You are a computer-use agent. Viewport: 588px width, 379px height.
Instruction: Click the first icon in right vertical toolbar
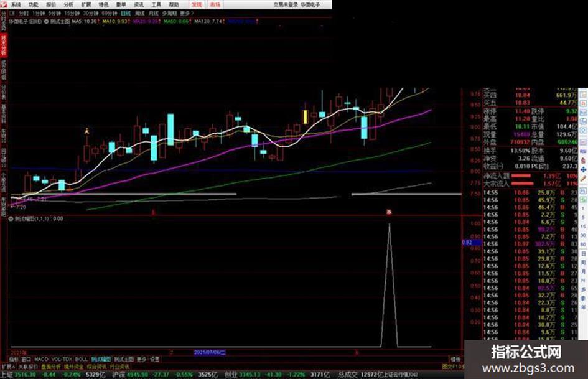583,93
